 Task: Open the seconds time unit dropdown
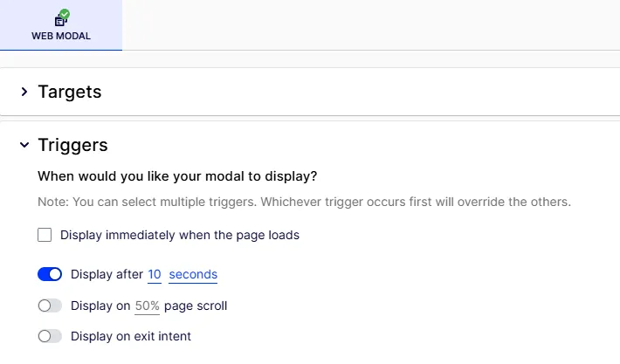point(193,274)
